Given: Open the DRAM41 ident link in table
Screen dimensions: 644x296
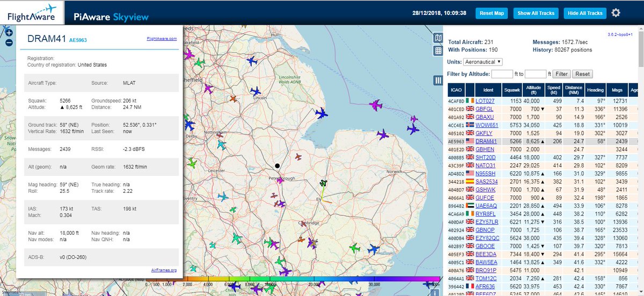Looking at the screenshot, I should pyautogui.click(x=486, y=141).
